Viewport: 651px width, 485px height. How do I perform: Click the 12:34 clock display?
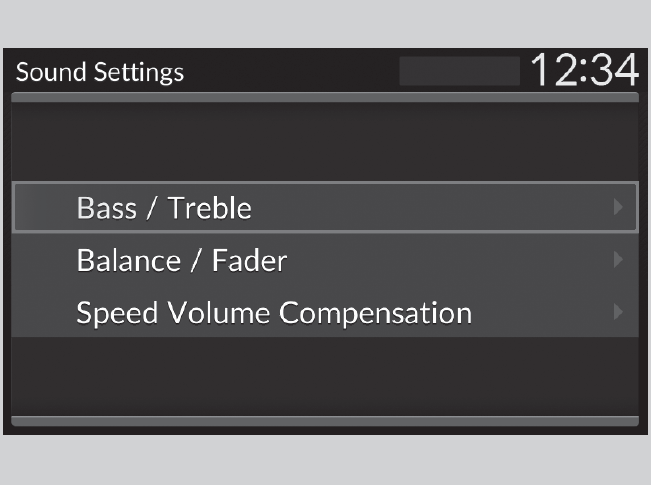point(582,70)
